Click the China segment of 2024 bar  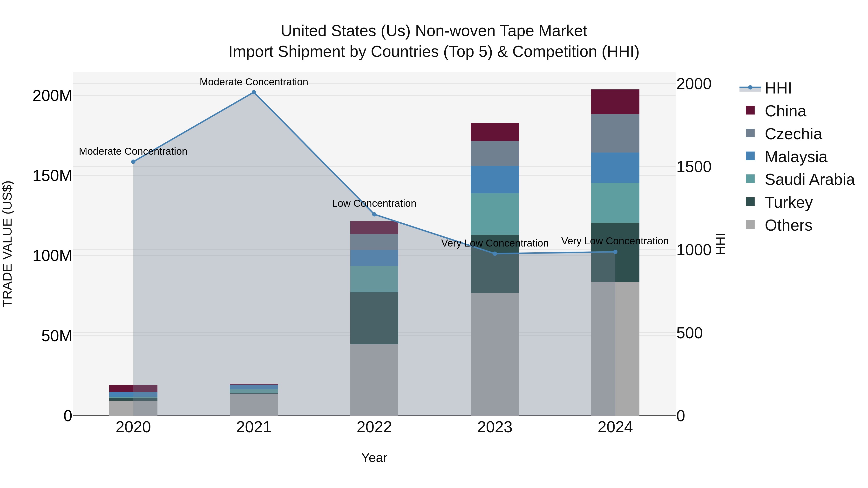(x=615, y=102)
